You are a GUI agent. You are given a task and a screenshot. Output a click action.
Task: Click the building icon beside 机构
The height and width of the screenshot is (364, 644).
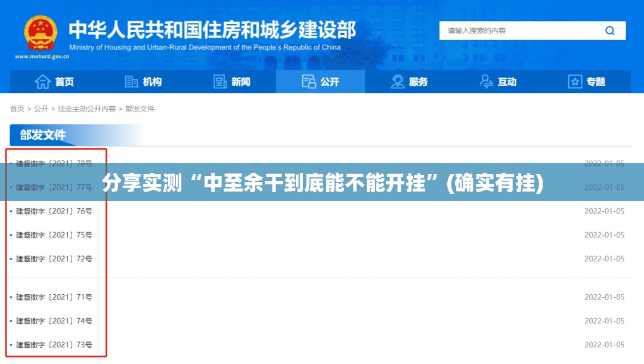131,82
